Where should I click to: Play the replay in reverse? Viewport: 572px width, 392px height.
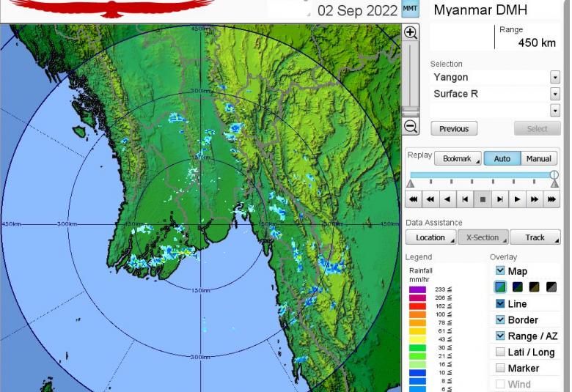click(447, 199)
